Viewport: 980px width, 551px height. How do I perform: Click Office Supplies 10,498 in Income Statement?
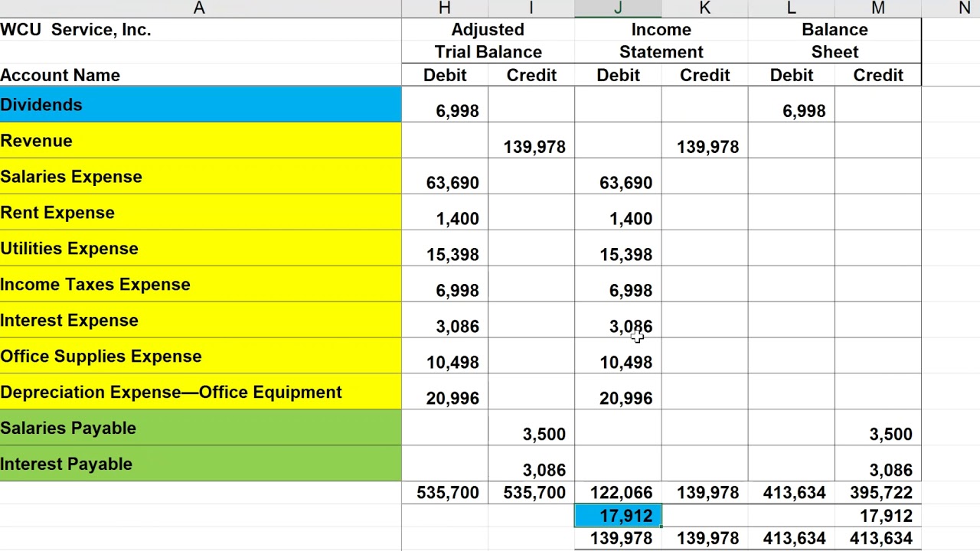618,357
